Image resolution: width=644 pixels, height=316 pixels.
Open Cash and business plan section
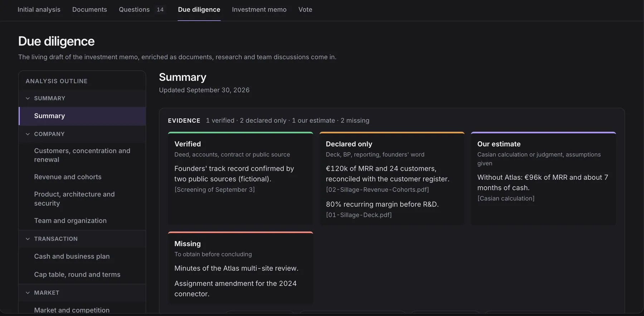82,257
